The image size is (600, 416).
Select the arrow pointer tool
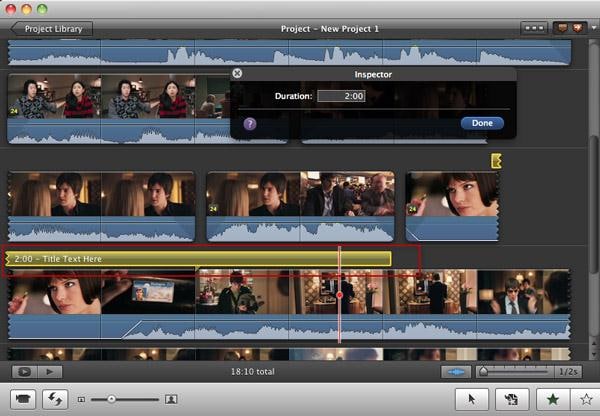[x=472, y=399]
